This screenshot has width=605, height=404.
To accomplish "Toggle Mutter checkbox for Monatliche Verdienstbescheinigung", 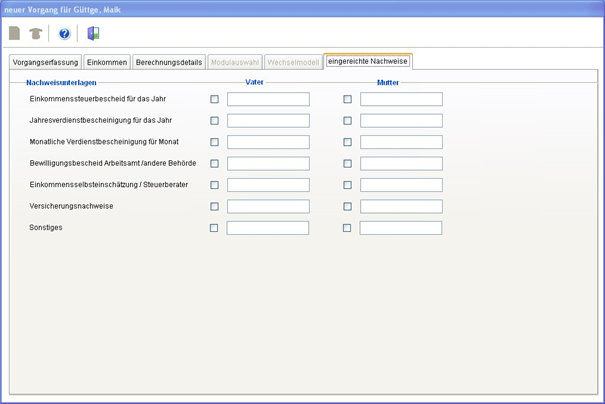I will 347,143.
